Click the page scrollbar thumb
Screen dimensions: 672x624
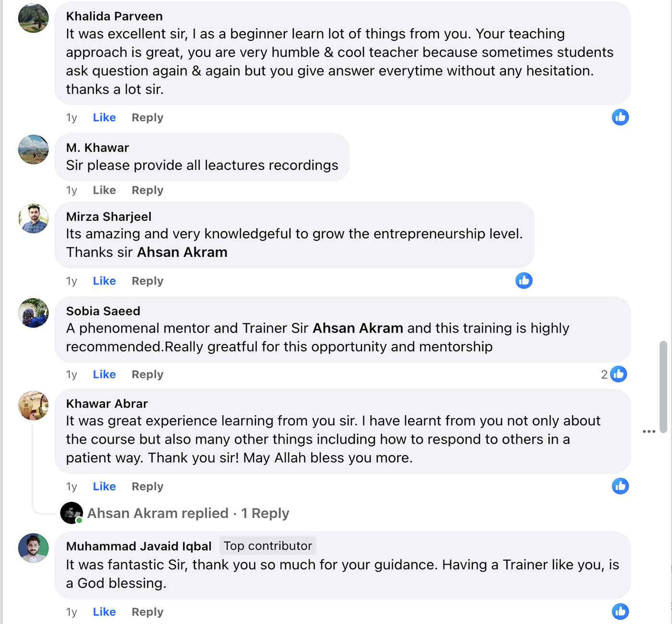pos(663,386)
